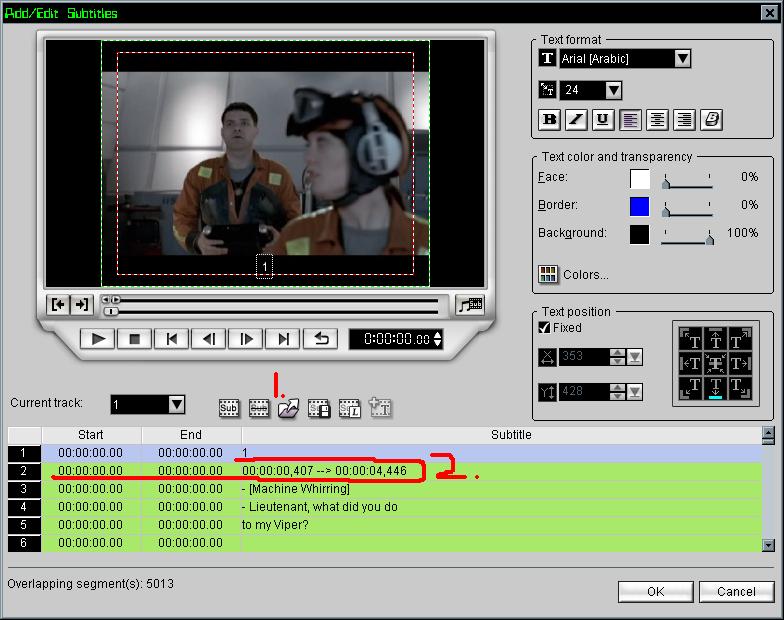Pick the blue Border color swatch
The image size is (784, 620).
click(x=640, y=206)
